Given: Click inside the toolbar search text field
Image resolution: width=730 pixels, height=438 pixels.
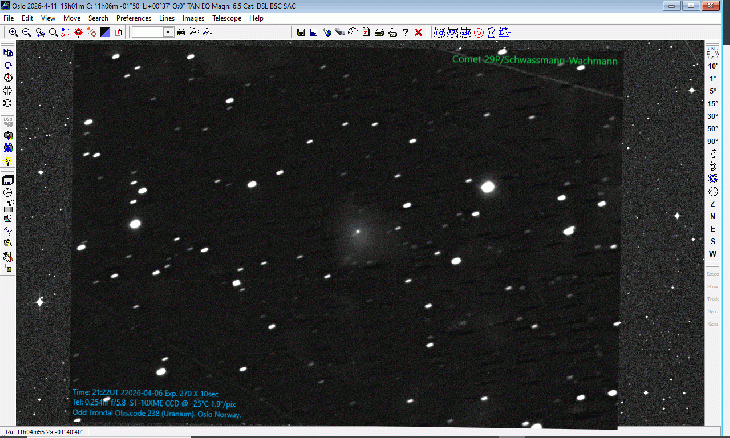Looking at the screenshot, I should click(x=147, y=32).
